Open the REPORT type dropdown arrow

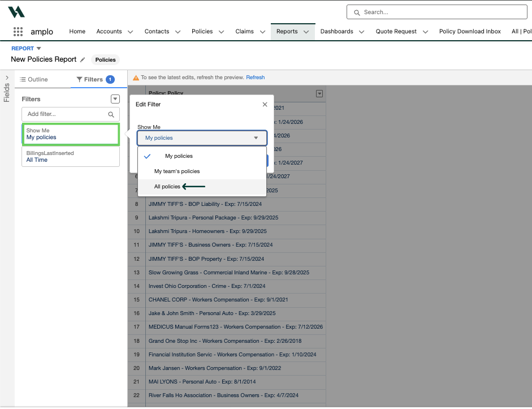(38, 49)
